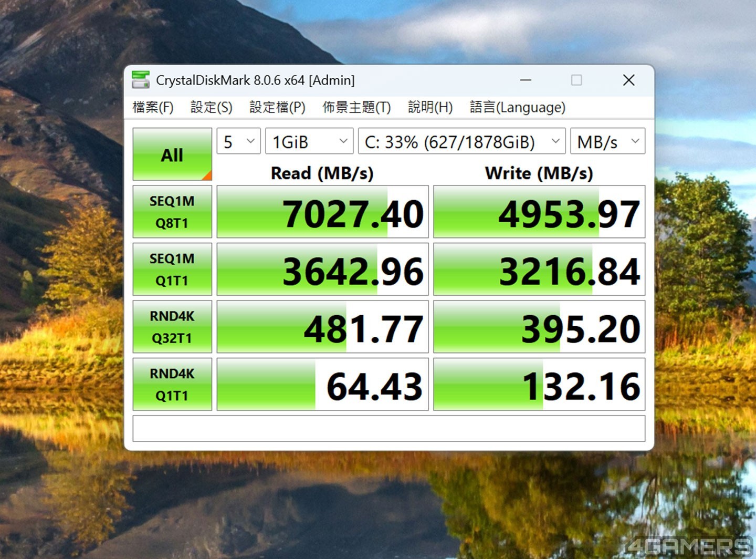
Task: Open the 設定檔(P) menu
Action: coord(277,107)
